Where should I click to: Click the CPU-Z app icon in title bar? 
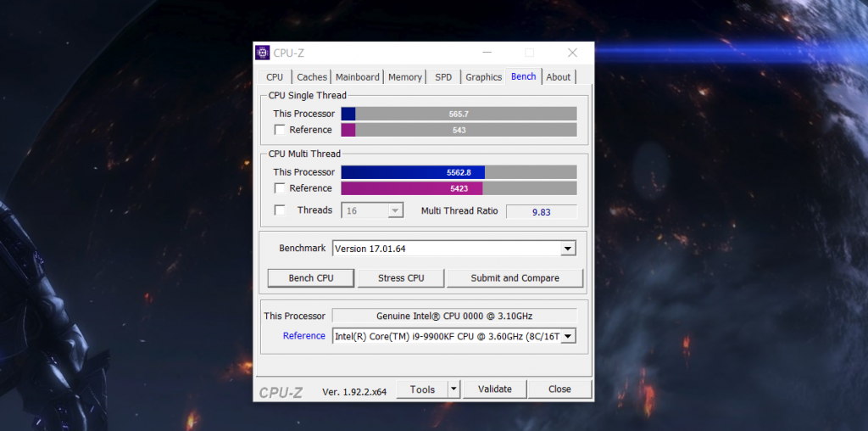[263, 53]
